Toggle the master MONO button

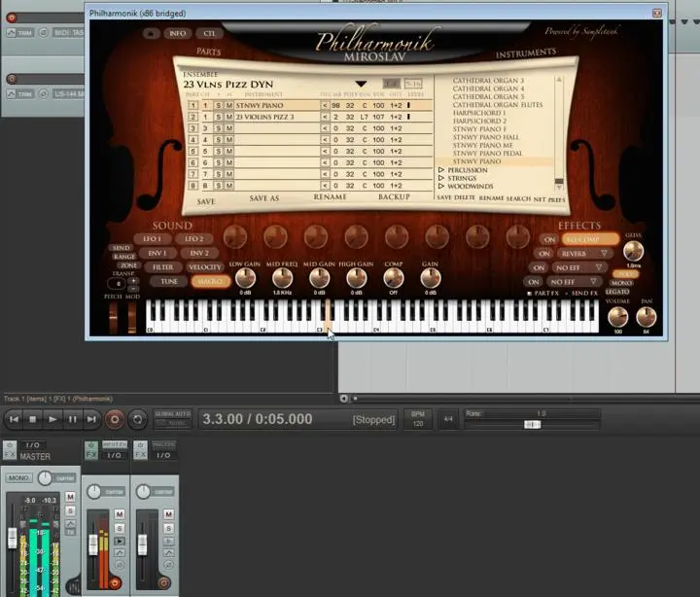[x=18, y=477]
